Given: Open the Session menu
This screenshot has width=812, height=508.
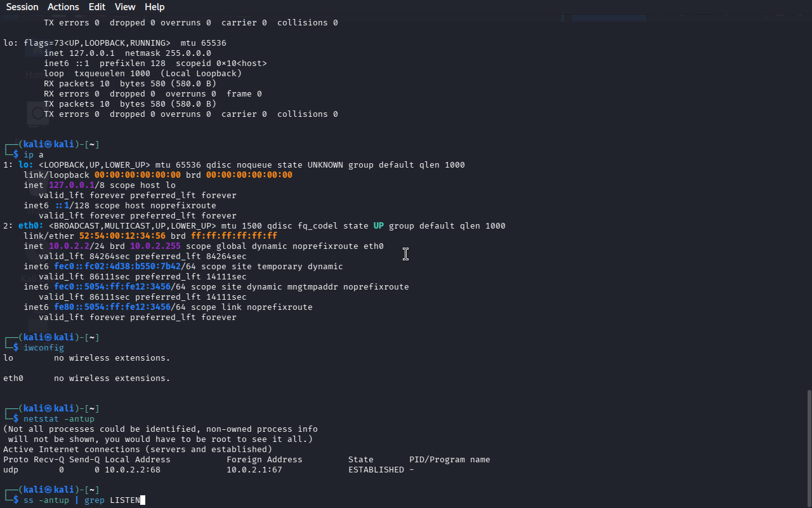Looking at the screenshot, I should coord(22,7).
